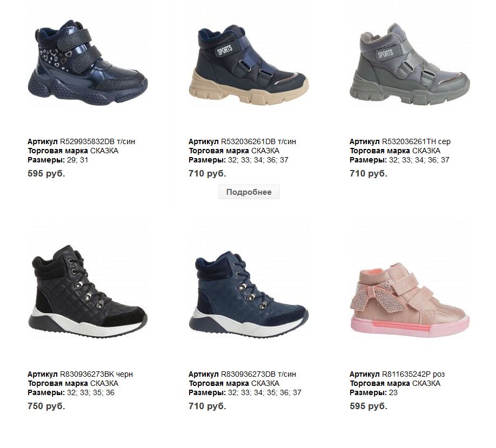Click Торговая марка СКАЗКА under gray boot
The width and height of the screenshot is (496, 448).
coord(395,151)
